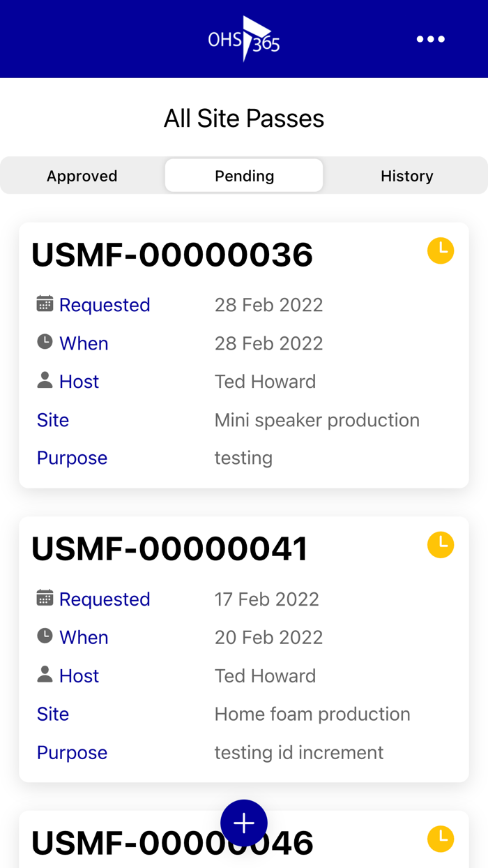Click clock icon beside When in USMF-00000036

45,342
